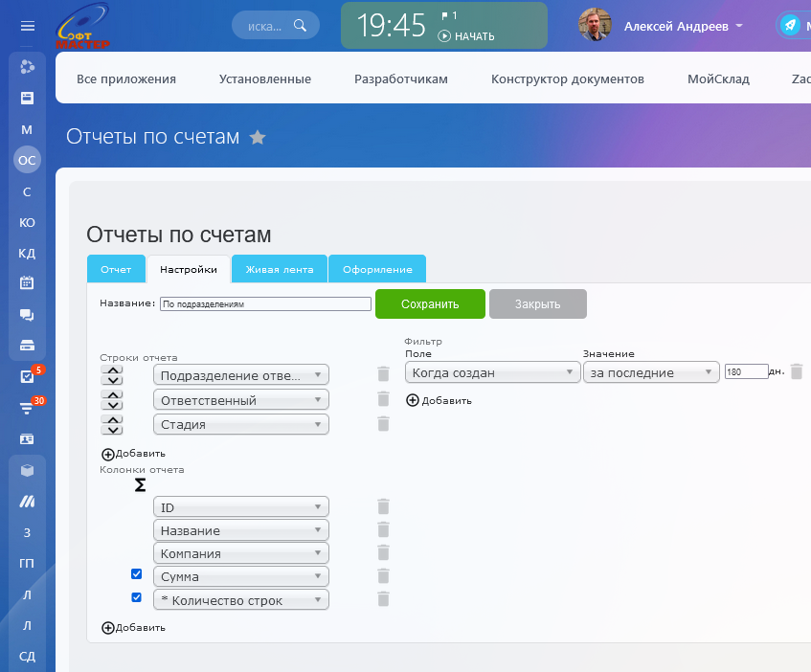The width and height of the screenshot is (811, 672).
Task: Switch to the Оформление tab
Action: point(377,269)
